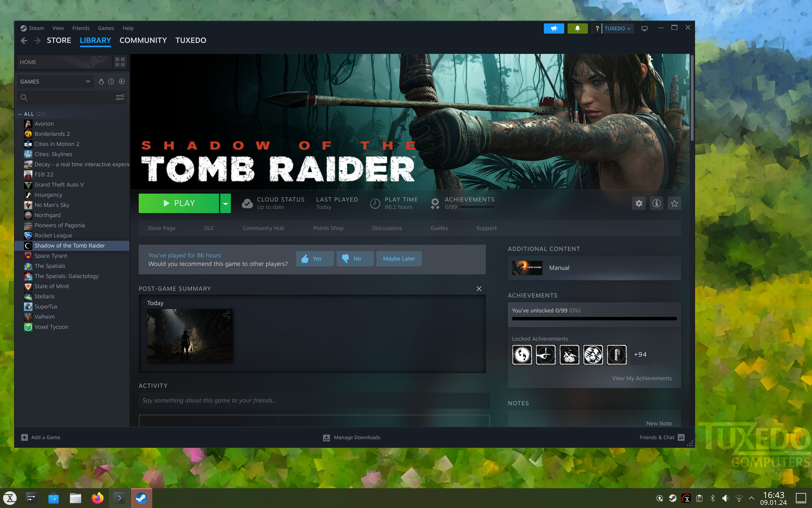This screenshot has width=812, height=508.
Task: Expand the GAMES category dropdown
Action: 55,81
